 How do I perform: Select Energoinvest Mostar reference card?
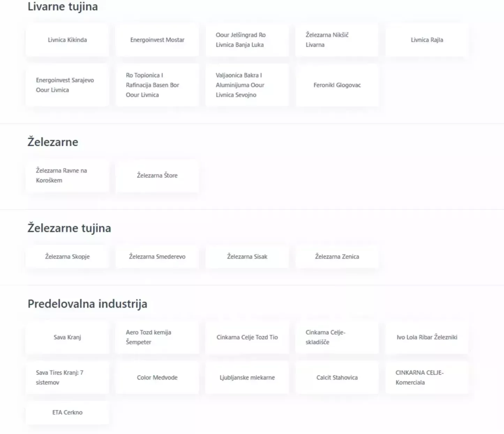(x=157, y=40)
